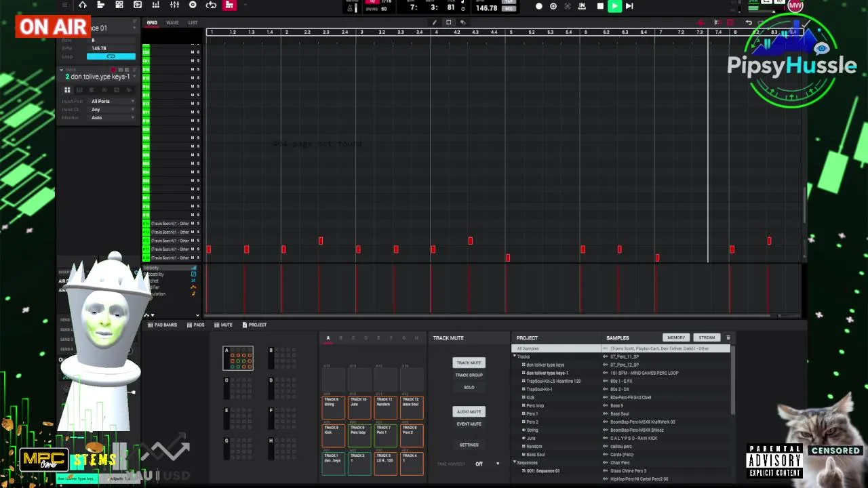Viewport: 868px width, 488px height.
Task: Select the Eraser tool
Action: point(462,22)
